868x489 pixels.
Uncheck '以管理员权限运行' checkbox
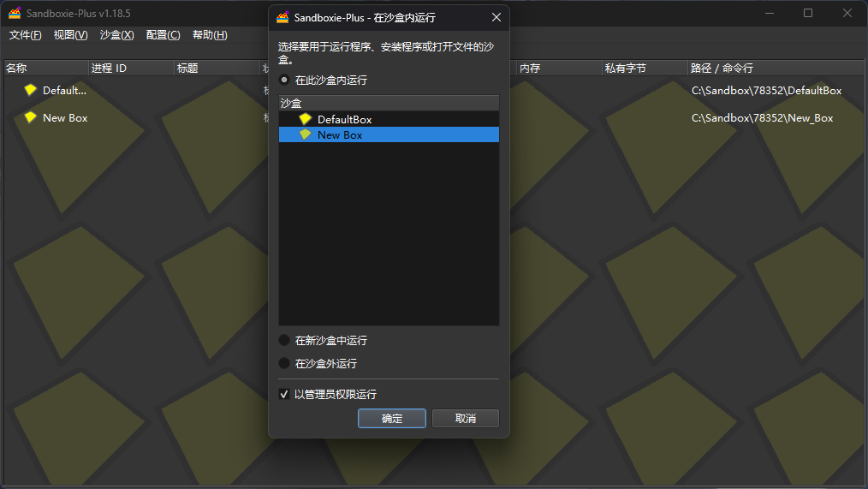coord(284,394)
